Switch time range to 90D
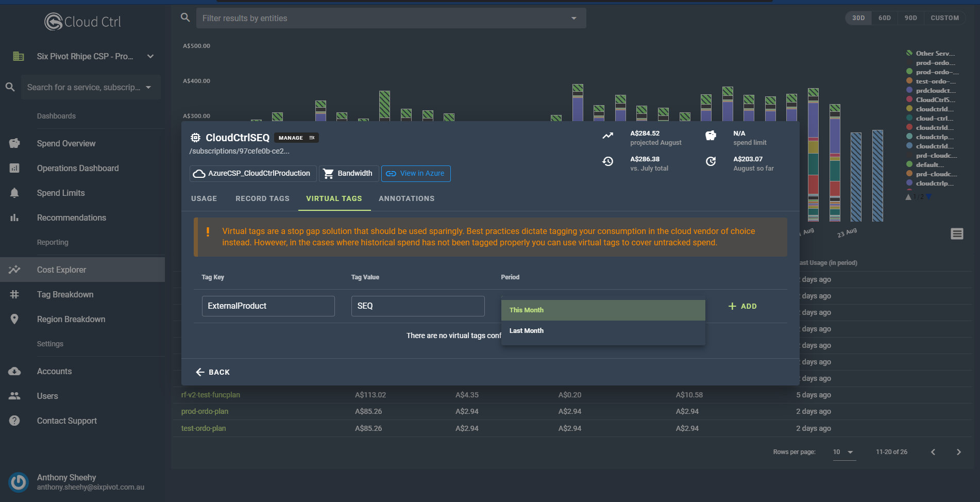The height and width of the screenshot is (502, 980). 910,18
